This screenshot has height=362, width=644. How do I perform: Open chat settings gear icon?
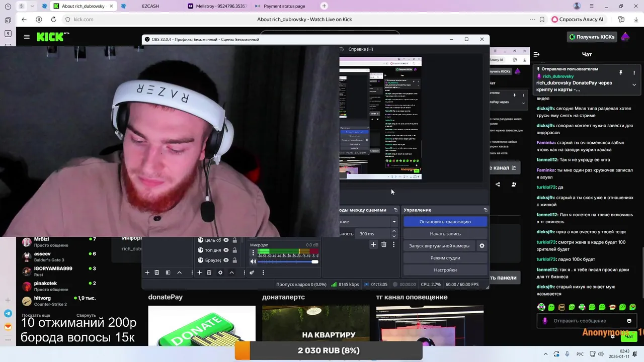pyautogui.click(x=612, y=336)
